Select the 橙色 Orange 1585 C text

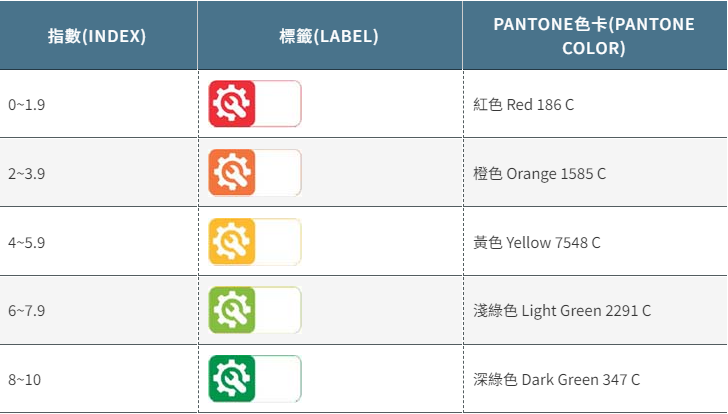(x=540, y=174)
